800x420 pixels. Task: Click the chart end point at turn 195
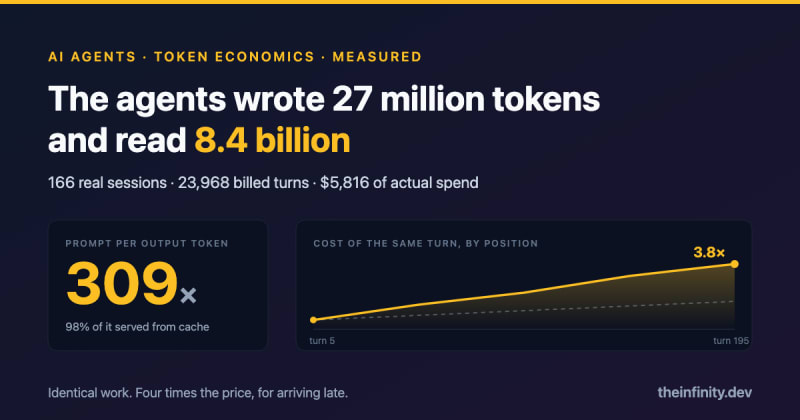tap(734, 264)
